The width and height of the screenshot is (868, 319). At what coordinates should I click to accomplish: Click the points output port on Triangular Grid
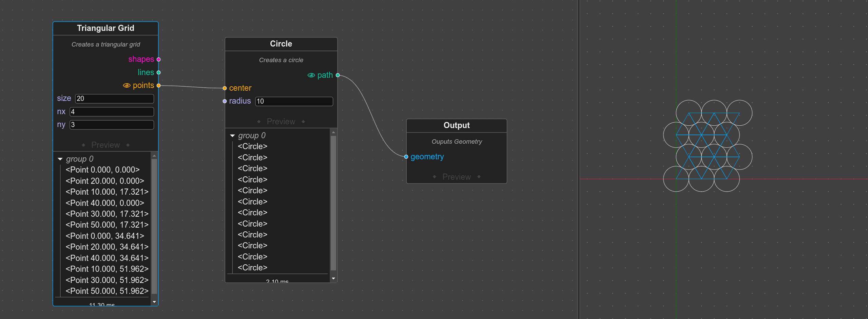tap(158, 85)
